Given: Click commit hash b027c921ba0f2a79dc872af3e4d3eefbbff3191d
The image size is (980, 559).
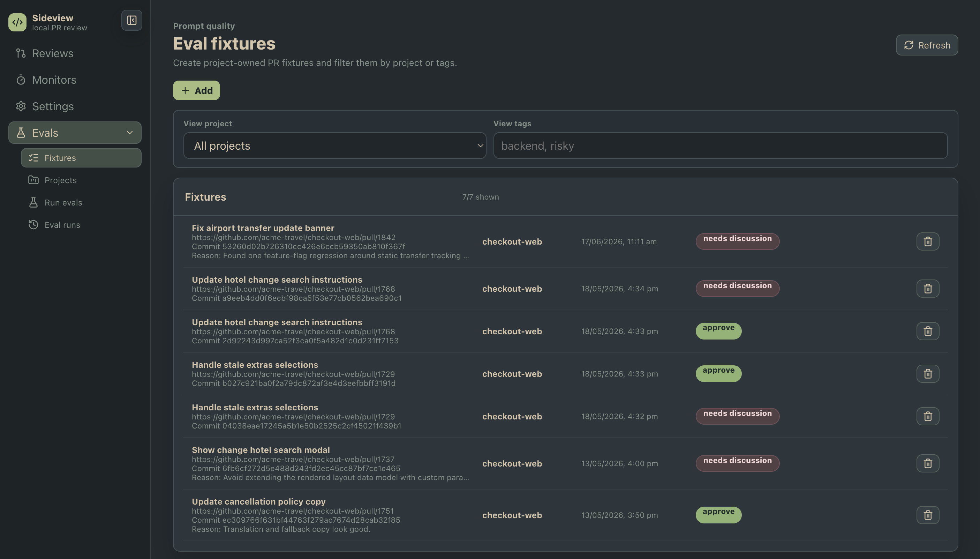Looking at the screenshot, I should coord(309,383).
